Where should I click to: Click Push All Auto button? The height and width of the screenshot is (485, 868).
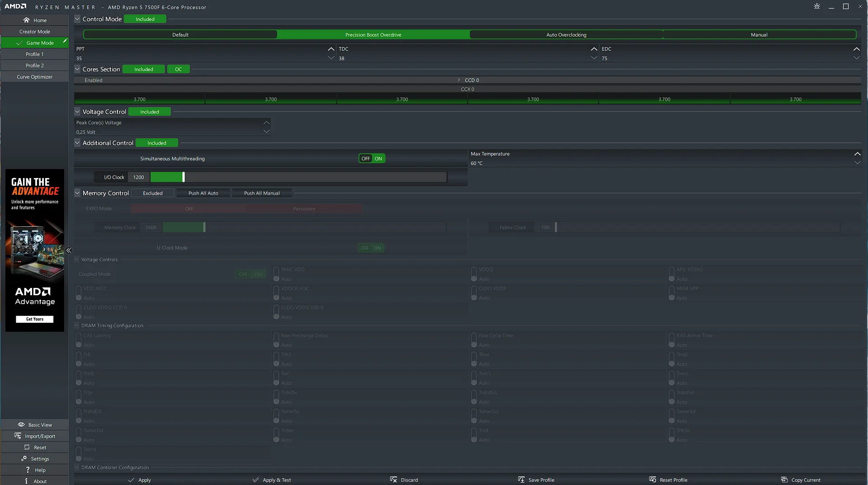(x=203, y=193)
